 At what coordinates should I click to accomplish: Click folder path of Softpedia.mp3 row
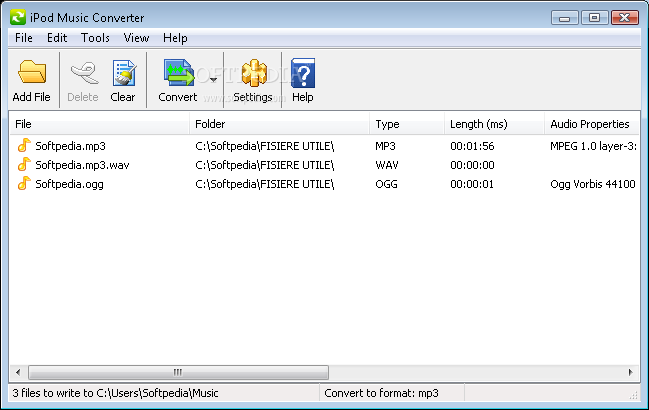[264, 146]
